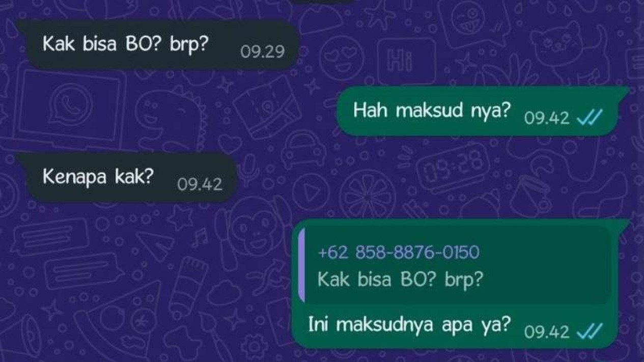Click the 09.42 timestamp beside "Kenapa kak?"
Image resolution: width=644 pixels, height=362 pixels.
[x=200, y=184]
